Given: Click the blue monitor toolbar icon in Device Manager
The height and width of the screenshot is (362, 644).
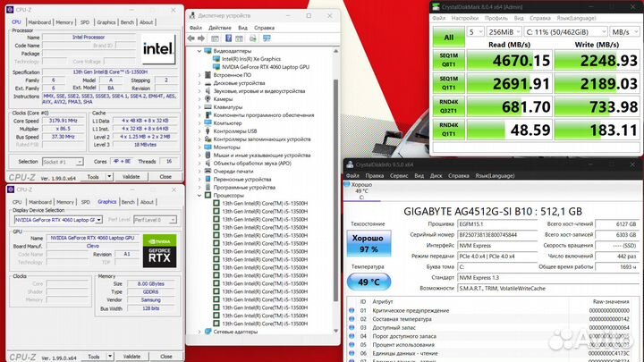Looking at the screenshot, I should pyautogui.click(x=267, y=38).
